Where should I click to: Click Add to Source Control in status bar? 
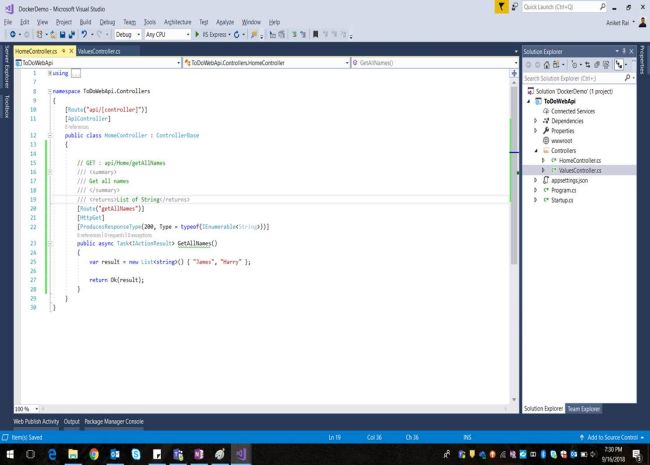pos(612,437)
